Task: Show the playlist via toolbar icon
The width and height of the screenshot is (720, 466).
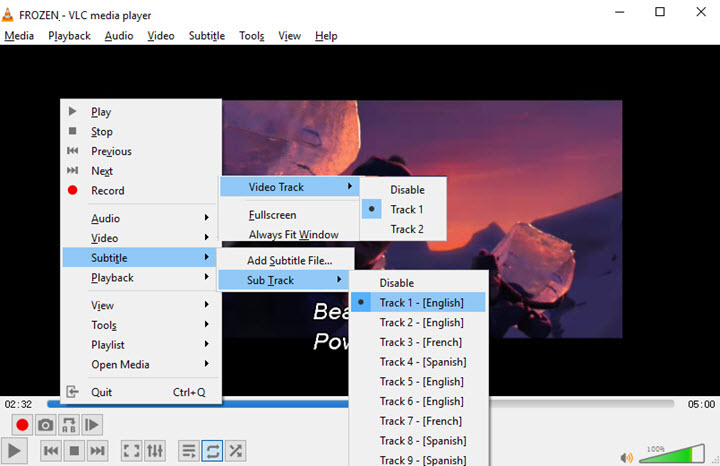Action: click(x=189, y=451)
